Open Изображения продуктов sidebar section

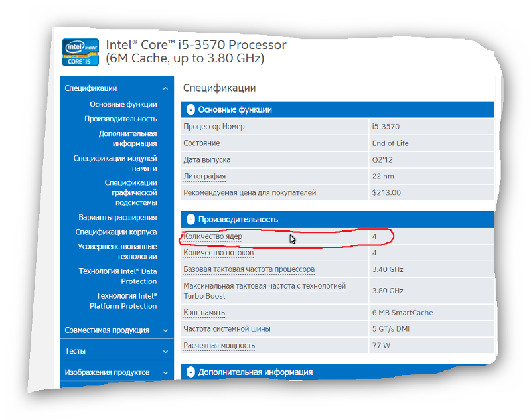click(107, 372)
